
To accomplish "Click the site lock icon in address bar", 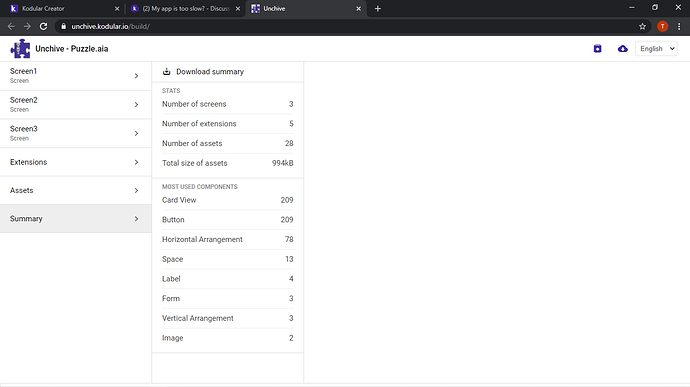I will click(63, 26).
